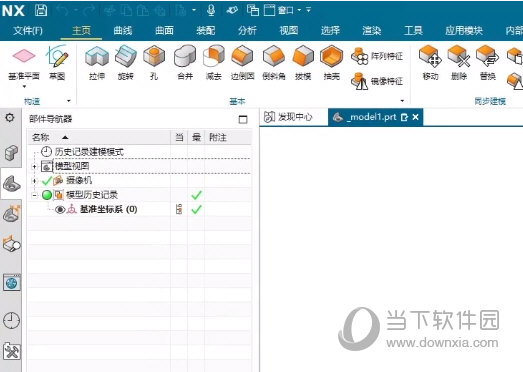Switch to the 曲线 ribbon tab
The height and width of the screenshot is (372, 523).
coord(123,31)
